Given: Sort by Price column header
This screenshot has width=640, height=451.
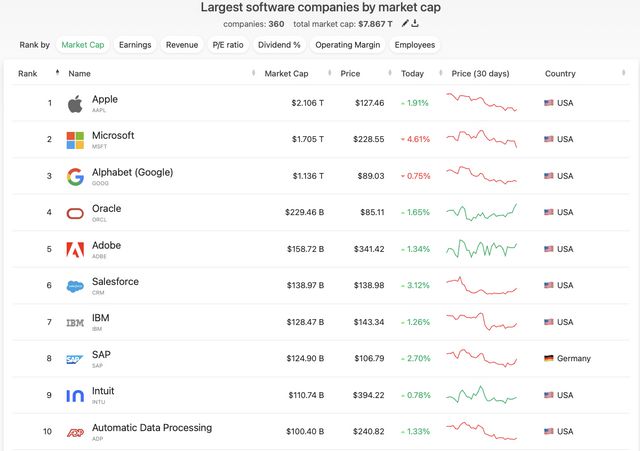Looking at the screenshot, I should (350, 73).
